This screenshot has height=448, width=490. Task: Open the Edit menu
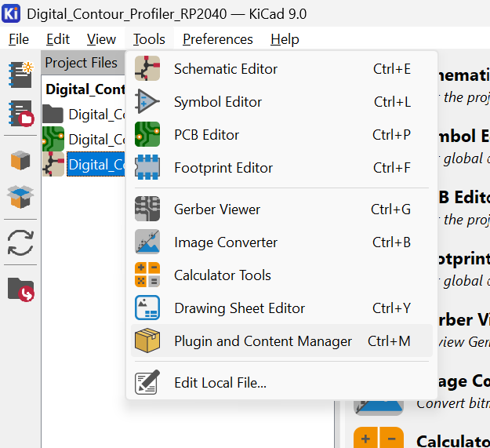pos(58,39)
